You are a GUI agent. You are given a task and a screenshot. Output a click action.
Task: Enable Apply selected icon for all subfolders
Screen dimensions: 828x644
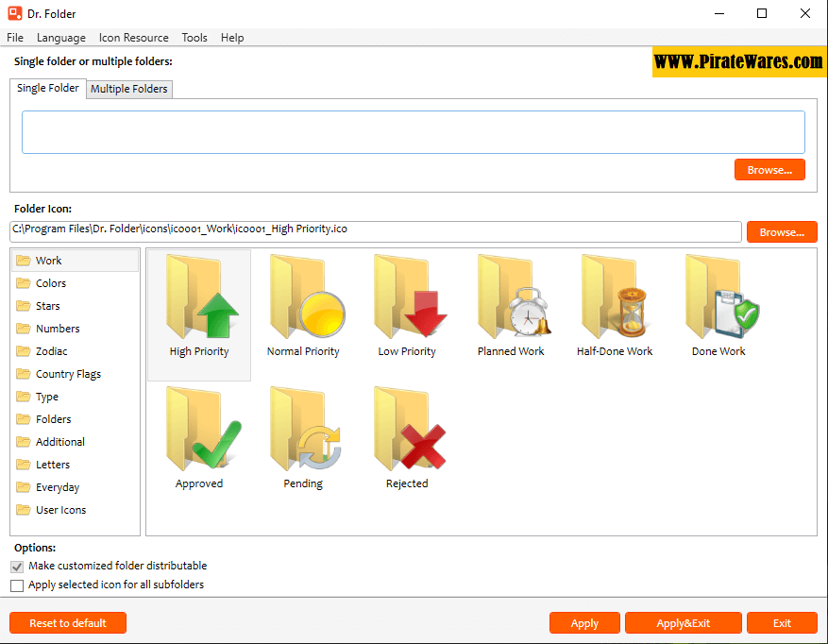pyautogui.click(x=17, y=585)
